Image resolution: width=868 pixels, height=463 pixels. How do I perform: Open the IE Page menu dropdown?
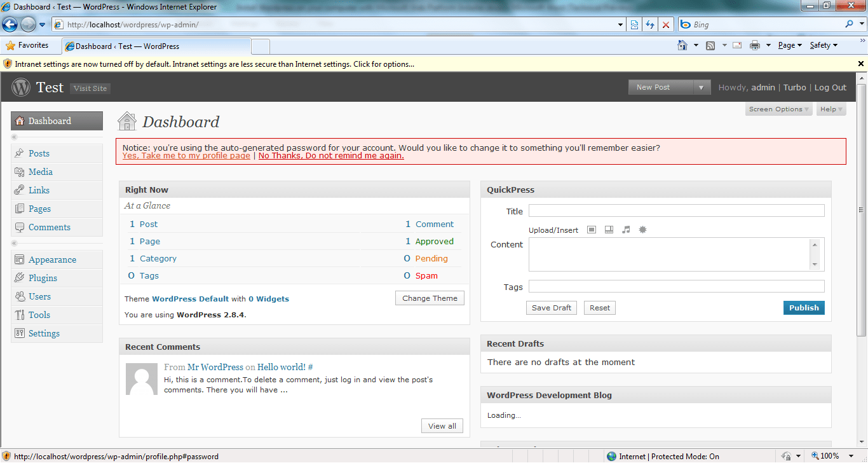790,45
